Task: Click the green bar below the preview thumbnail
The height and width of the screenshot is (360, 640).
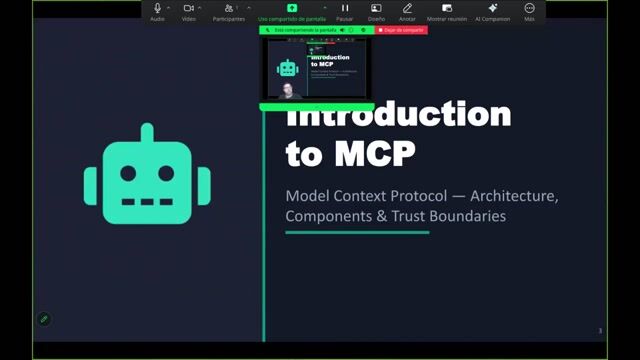Action: tap(317, 107)
